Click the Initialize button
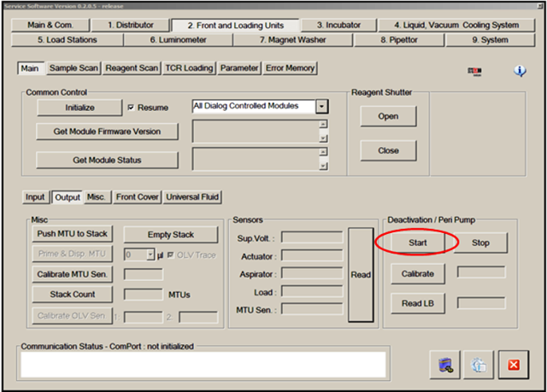This screenshot has height=392, width=547. [79, 108]
